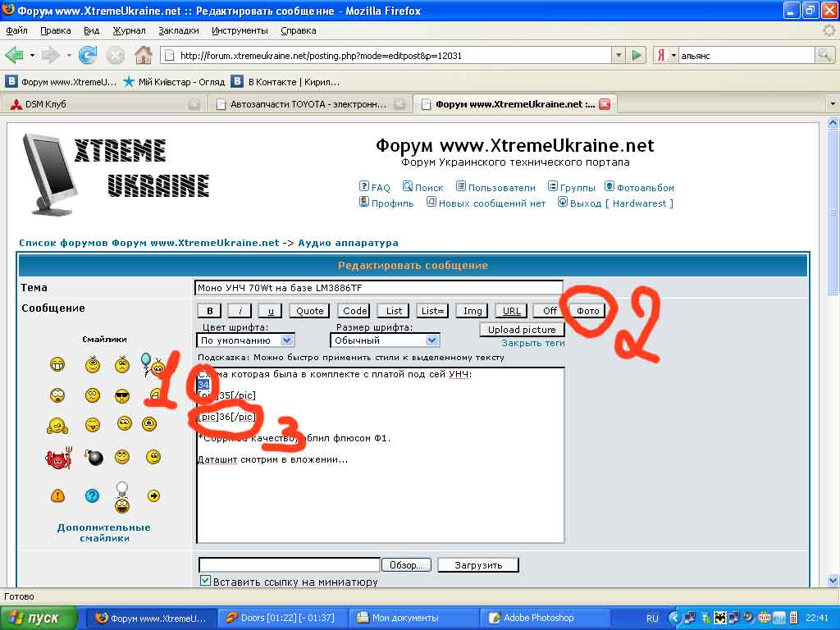Screen dimensions: 840x630
Task: Click the Firefox Back arrow button
Action: [14, 55]
